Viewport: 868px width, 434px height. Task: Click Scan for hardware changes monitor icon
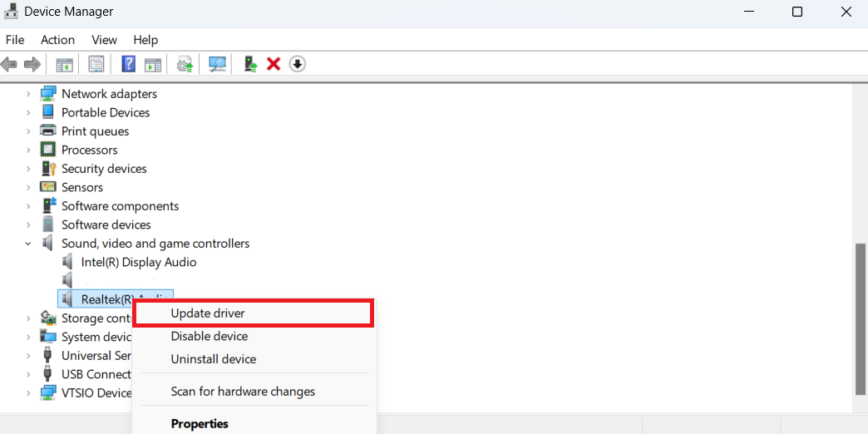click(x=217, y=65)
